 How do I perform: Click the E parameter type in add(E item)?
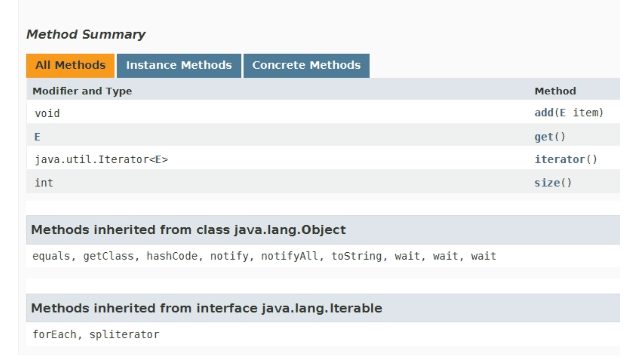(x=563, y=113)
